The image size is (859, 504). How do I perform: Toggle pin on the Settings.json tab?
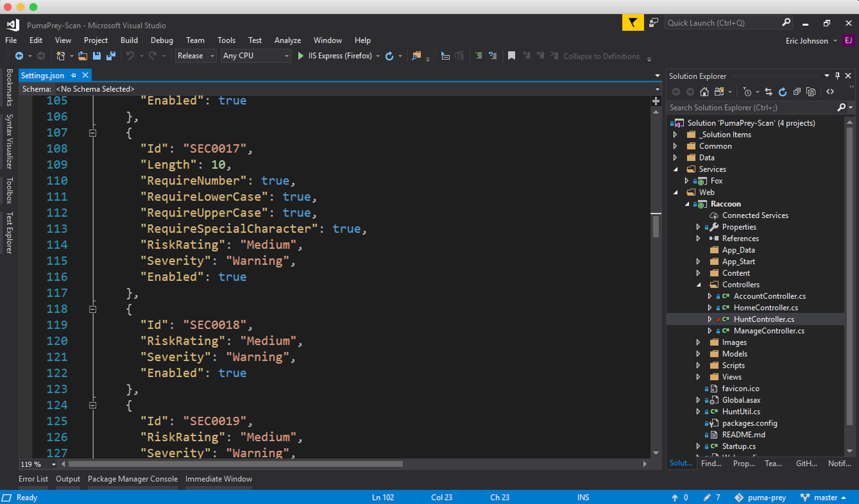point(73,75)
